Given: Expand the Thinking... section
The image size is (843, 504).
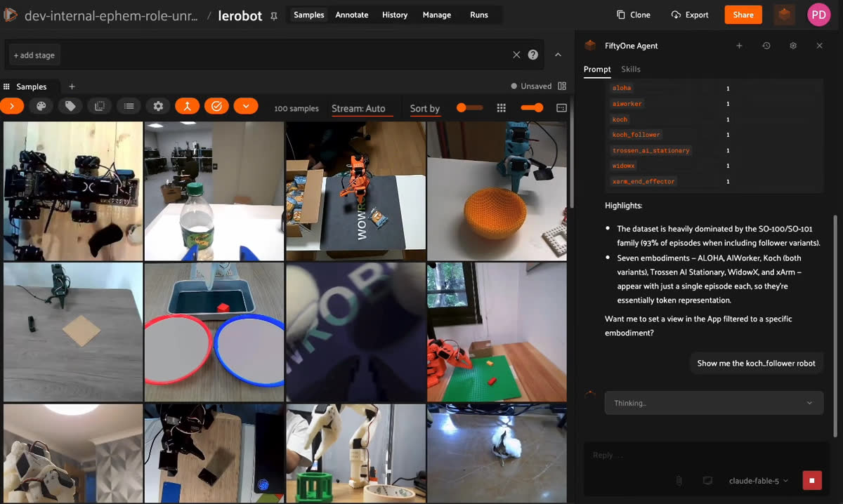Looking at the screenshot, I should (714, 403).
